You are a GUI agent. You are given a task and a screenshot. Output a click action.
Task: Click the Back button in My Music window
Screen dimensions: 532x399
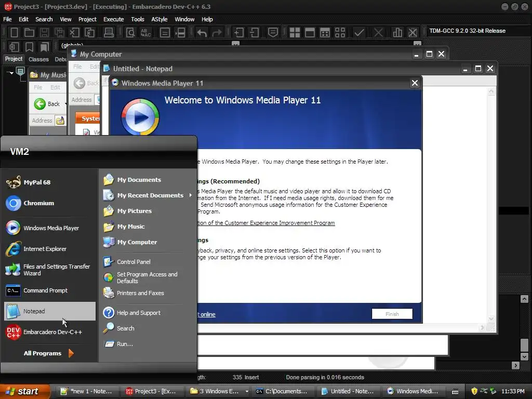[47, 104]
